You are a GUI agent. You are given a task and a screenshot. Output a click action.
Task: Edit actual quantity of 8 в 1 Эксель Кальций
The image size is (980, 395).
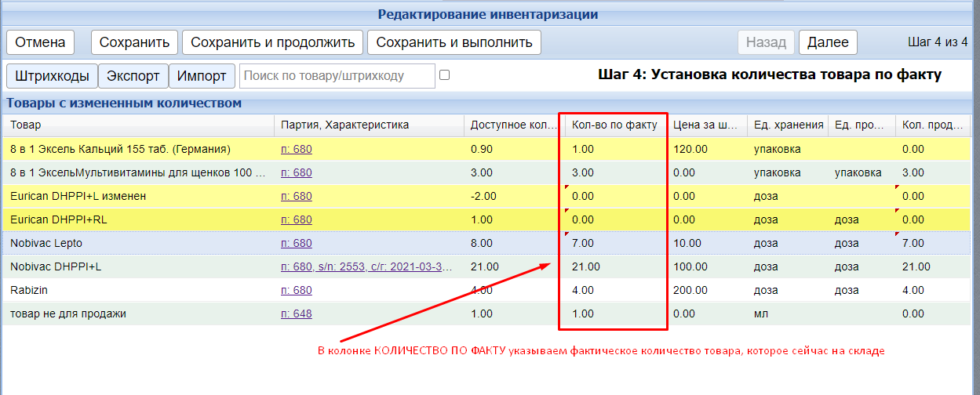coord(614,149)
